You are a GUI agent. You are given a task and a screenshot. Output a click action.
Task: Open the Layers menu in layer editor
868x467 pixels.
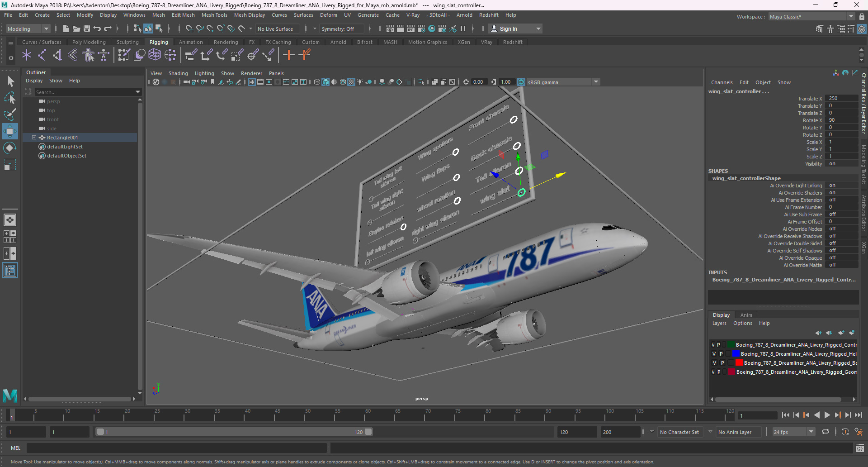click(719, 323)
